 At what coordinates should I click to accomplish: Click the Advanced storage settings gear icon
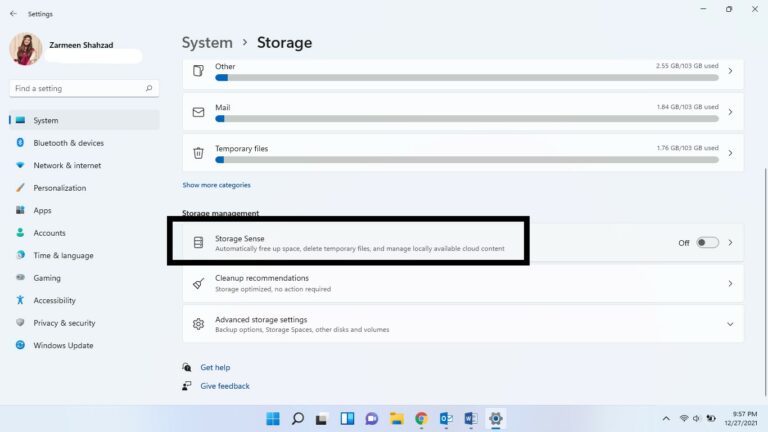[x=198, y=324]
